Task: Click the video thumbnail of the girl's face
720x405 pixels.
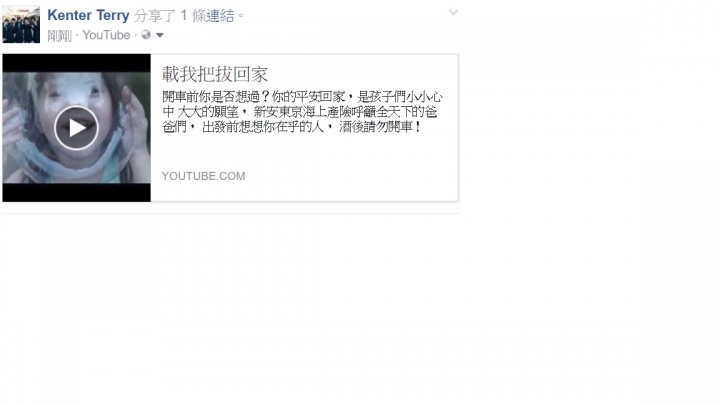Action: [76, 128]
